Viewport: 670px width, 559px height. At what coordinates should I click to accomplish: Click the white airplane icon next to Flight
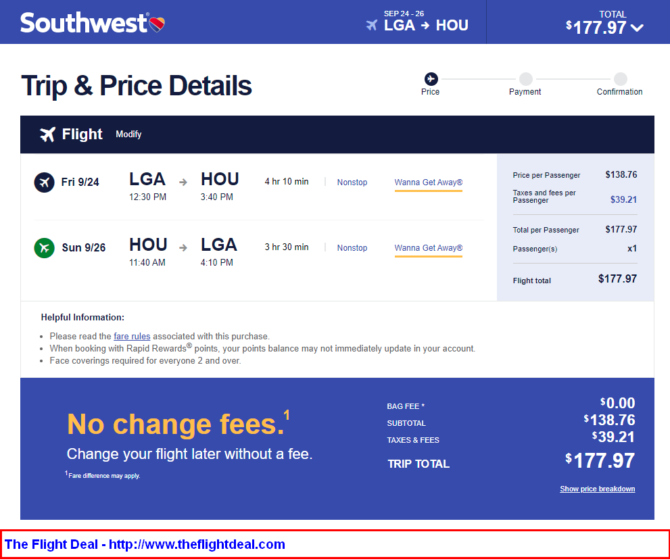(x=47, y=134)
